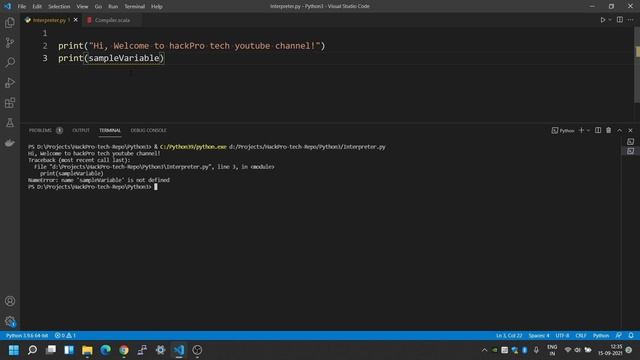Open the Run menu
The image size is (640, 360).
click(113, 6)
